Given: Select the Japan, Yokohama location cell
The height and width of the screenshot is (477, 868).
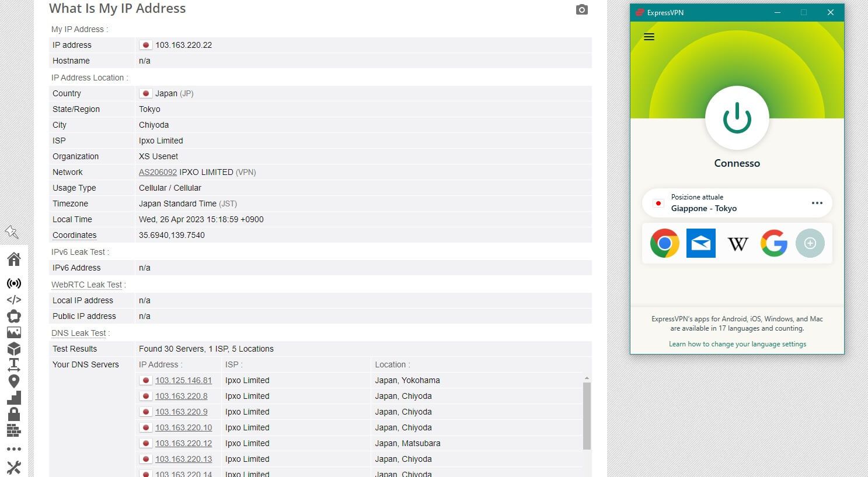Looking at the screenshot, I should click(x=407, y=380).
